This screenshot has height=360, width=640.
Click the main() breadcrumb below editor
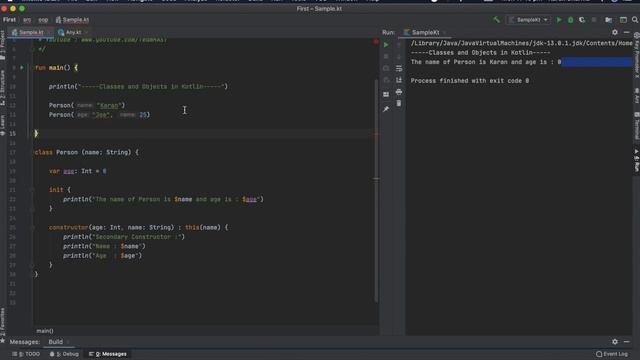click(45, 331)
